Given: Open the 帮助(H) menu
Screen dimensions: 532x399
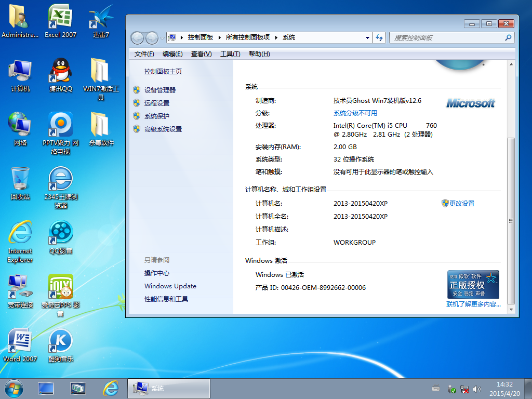Looking at the screenshot, I should (259, 54).
